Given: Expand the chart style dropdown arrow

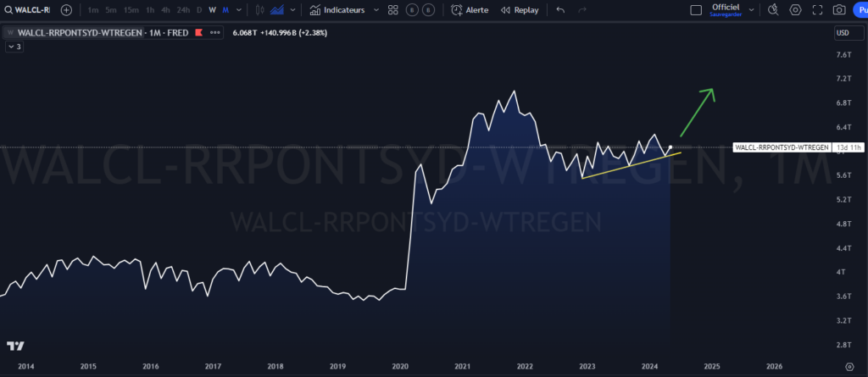Looking at the screenshot, I should pyautogui.click(x=292, y=10).
